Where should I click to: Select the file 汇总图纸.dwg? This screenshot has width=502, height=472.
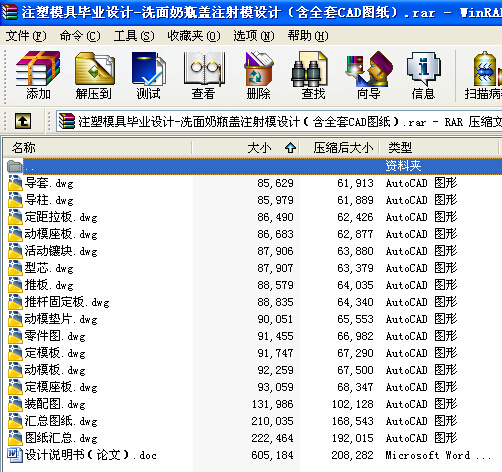61,421
